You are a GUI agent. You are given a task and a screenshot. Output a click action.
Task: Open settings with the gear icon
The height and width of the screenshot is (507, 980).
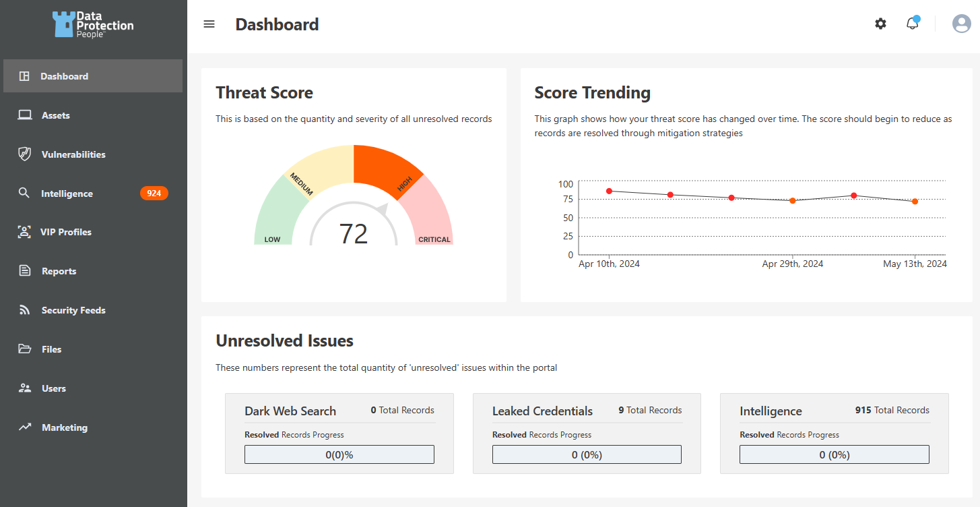point(880,24)
